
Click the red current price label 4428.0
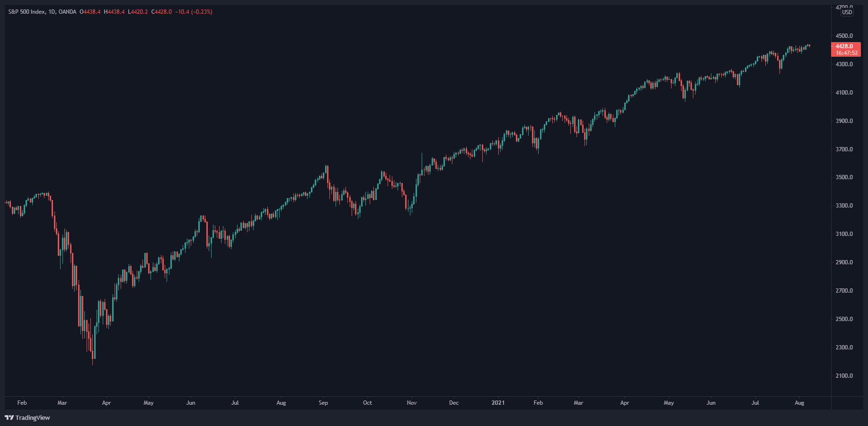[844, 46]
